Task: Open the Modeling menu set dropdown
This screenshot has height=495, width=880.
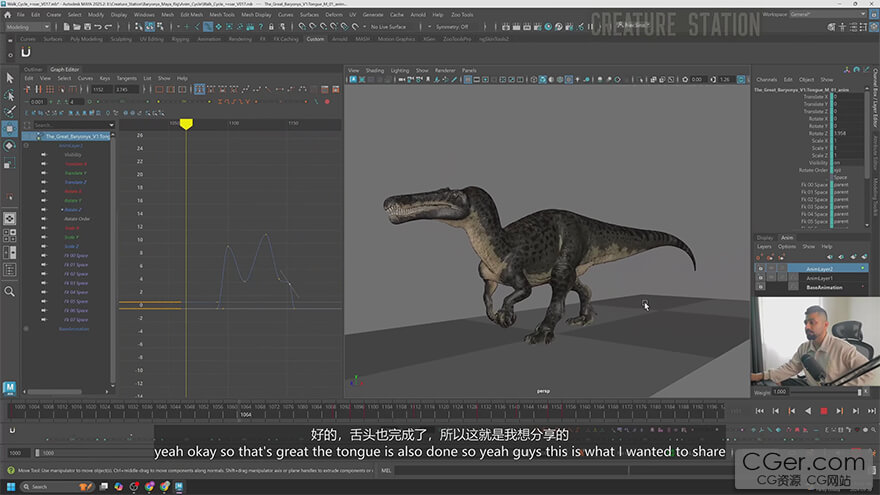Action: click(28, 27)
